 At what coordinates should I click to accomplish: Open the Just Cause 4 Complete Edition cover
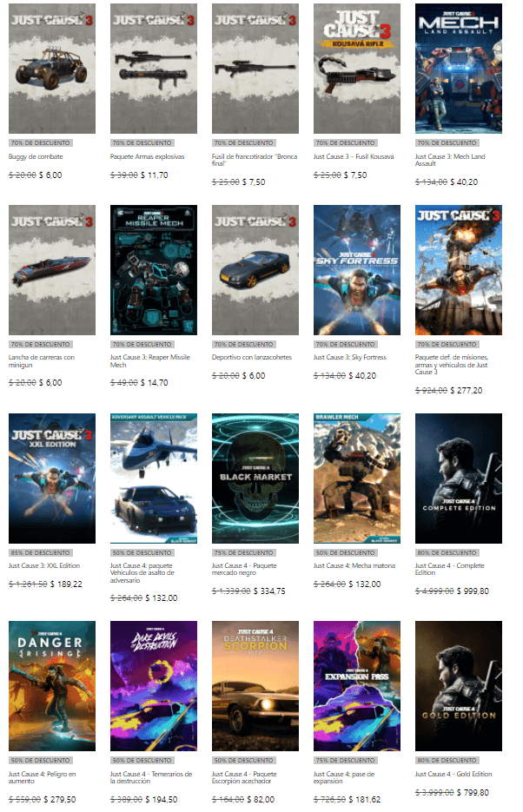pos(458,478)
